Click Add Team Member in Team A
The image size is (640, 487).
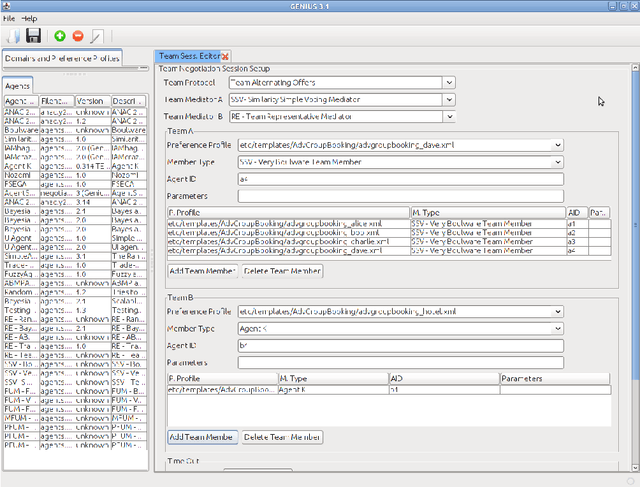[x=203, y=271]
